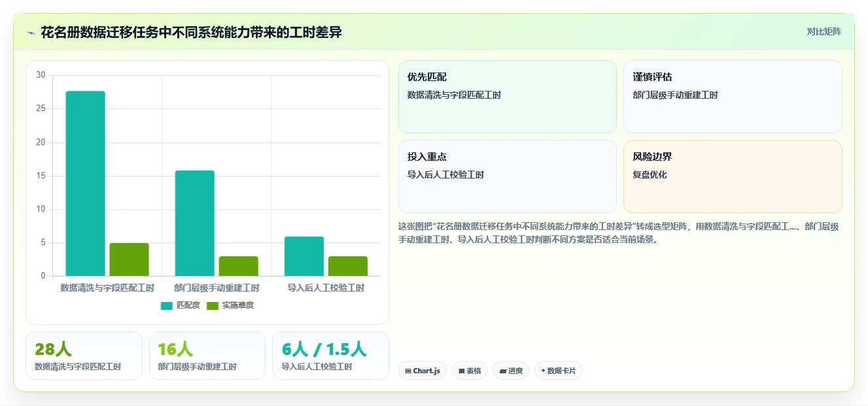The image size is (868, 406).
Task: Click x-axis label 部门层级手动重建工时
Action: (217, 288)
